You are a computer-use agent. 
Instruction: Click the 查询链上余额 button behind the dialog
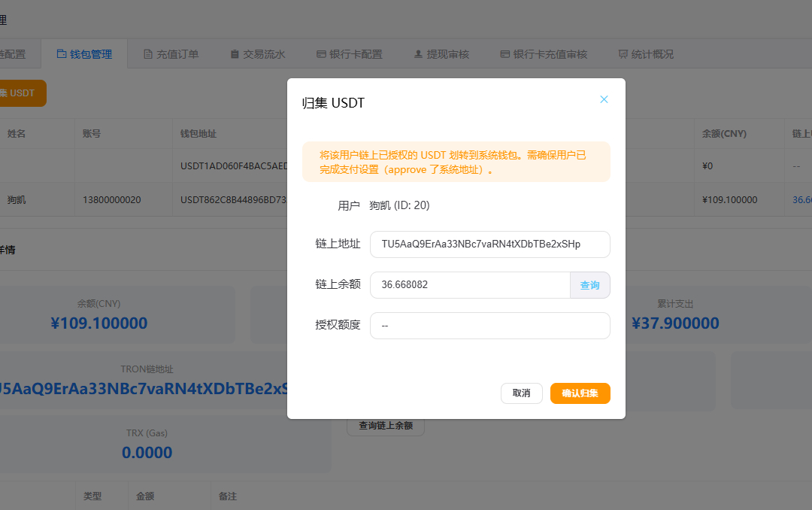386,426
